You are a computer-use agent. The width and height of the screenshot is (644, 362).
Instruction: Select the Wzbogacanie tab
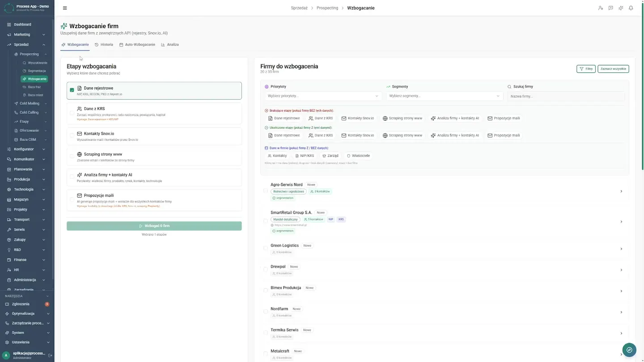tap(75, 45)
